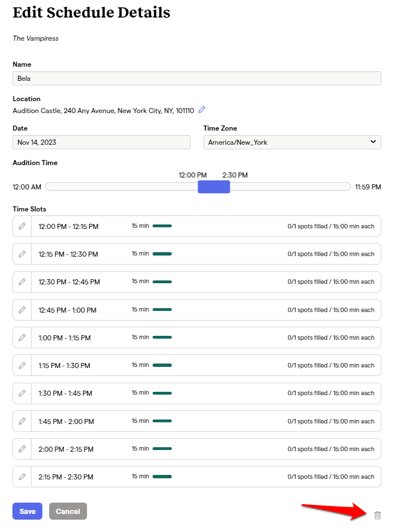404x532 pixels.
Task: Select the 2:15 PM - 2:30 PM text
Action: tap(66, 477)
